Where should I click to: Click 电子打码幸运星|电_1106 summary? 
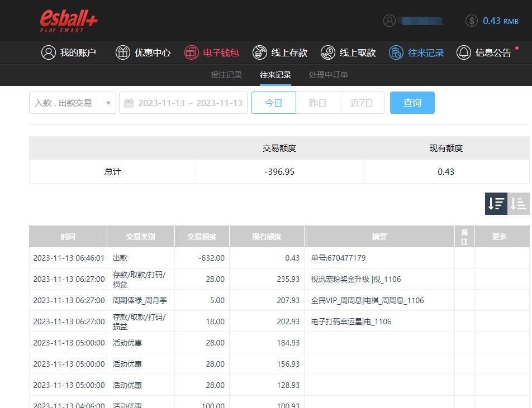pyautogui.click(x=351, y=321)
